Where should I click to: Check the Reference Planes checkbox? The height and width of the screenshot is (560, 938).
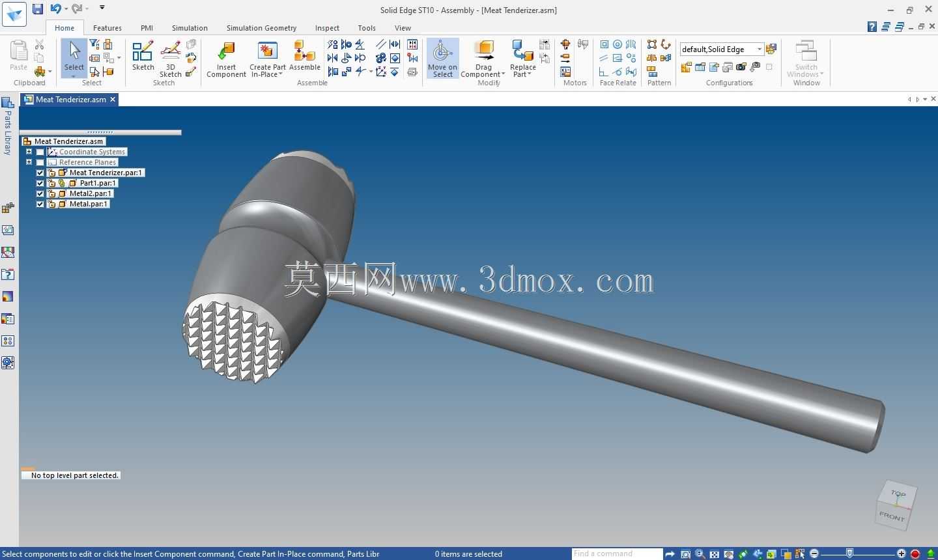pos(40,162)
